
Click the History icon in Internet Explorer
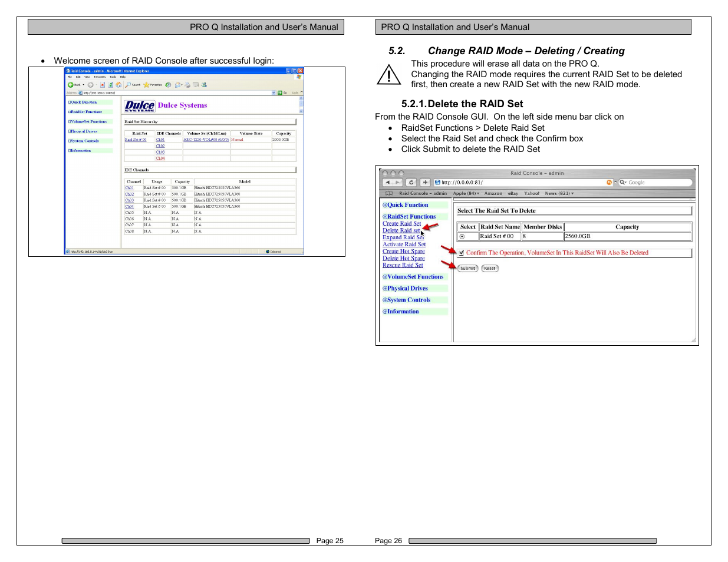pos(168,85)
